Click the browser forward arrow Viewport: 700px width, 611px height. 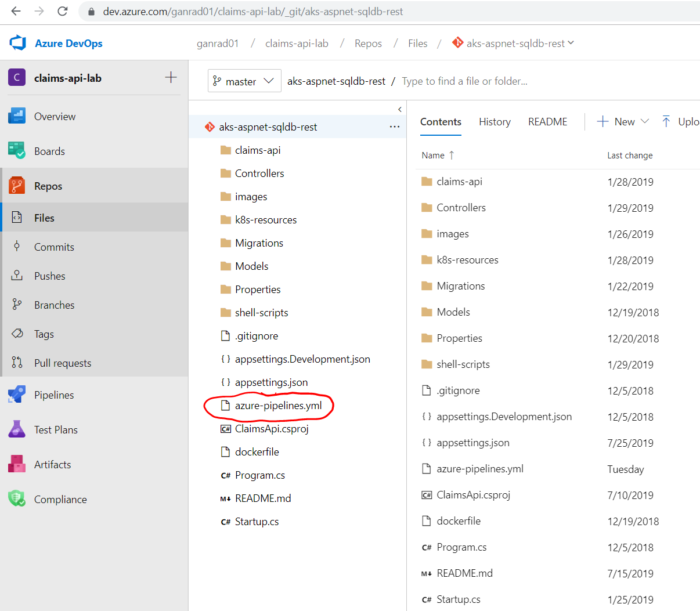pos(39,11)
